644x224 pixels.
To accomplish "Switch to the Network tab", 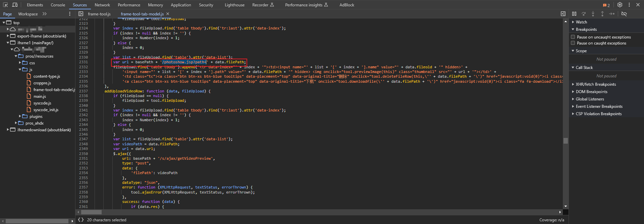I will coord(102,5).
